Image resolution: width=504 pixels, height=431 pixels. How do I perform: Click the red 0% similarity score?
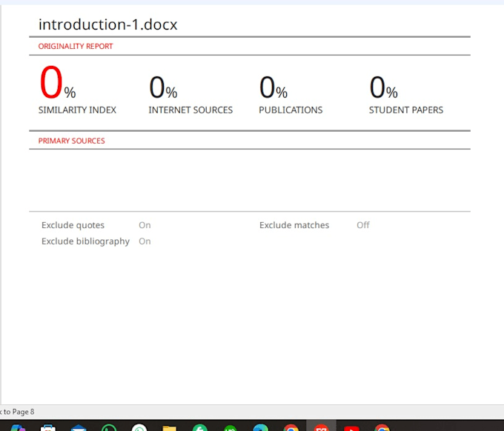[x=58, y=82]
